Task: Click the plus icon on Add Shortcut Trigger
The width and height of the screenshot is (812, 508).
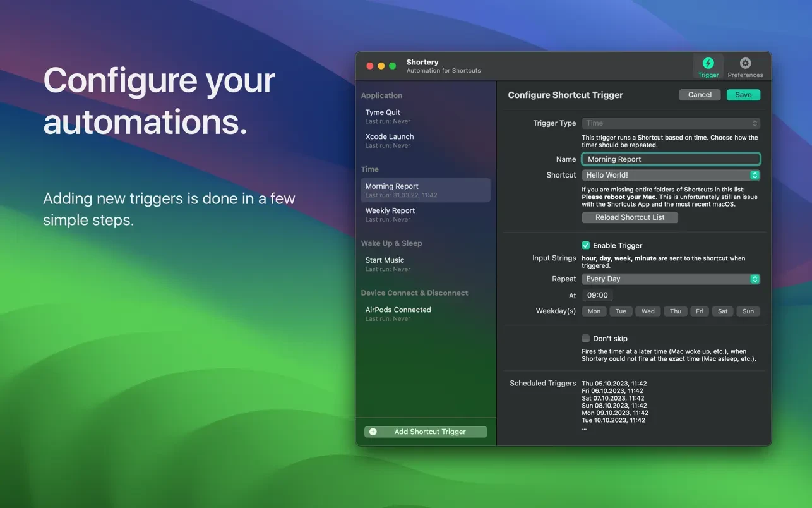Action: 373,432
